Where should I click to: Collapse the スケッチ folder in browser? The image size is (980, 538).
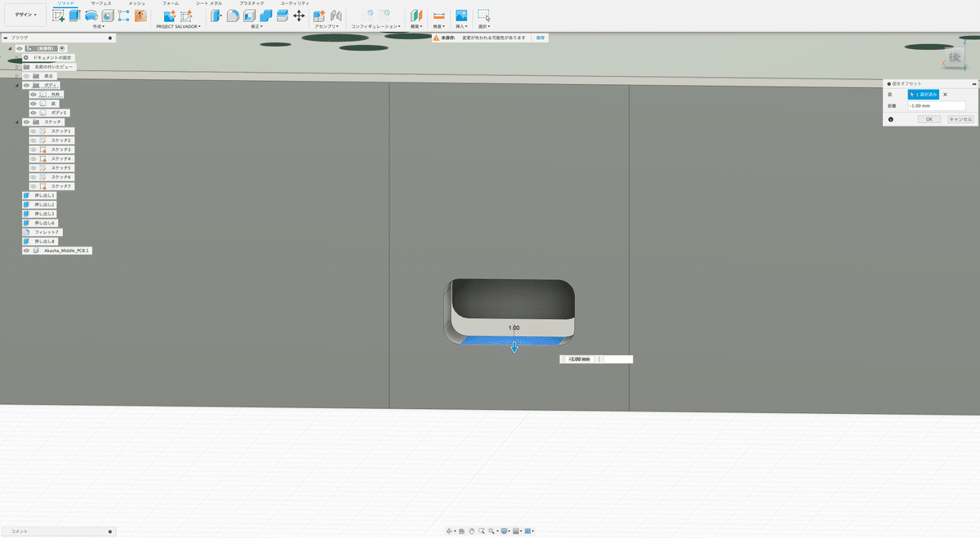(x=17, y=122)
